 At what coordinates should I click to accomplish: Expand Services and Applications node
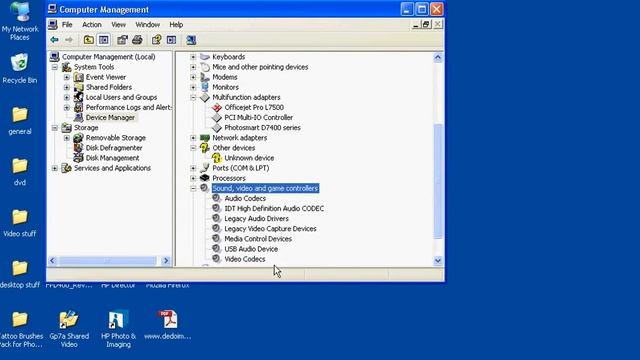(55, 168)
